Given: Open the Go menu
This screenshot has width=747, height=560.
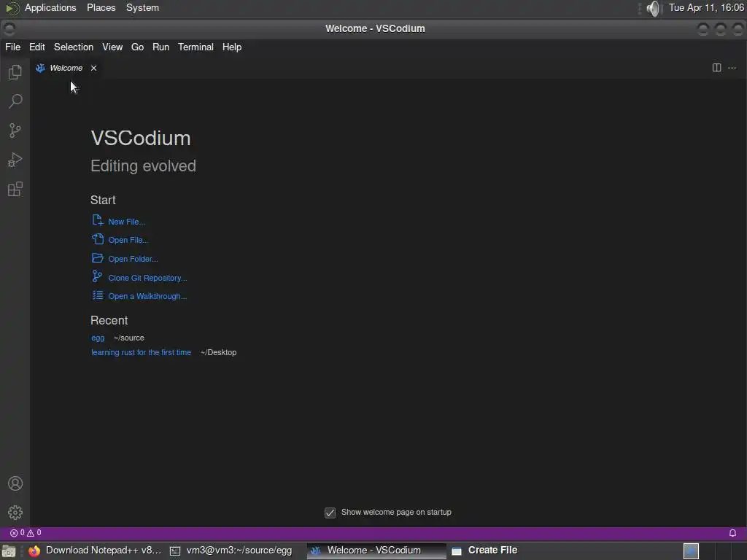Looking at the screenshot, I should pyautogui.click(x=137, y=47).
